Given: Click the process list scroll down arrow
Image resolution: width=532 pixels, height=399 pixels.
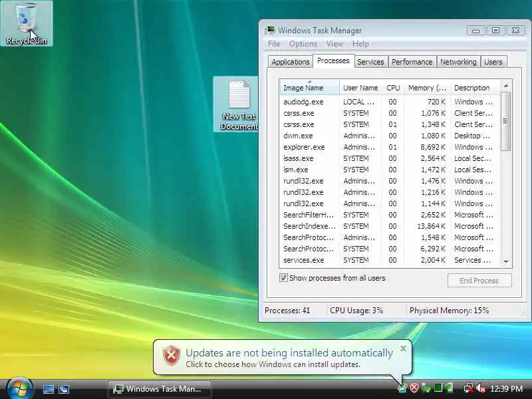Looking at the screenshot, I should point(506,261).
